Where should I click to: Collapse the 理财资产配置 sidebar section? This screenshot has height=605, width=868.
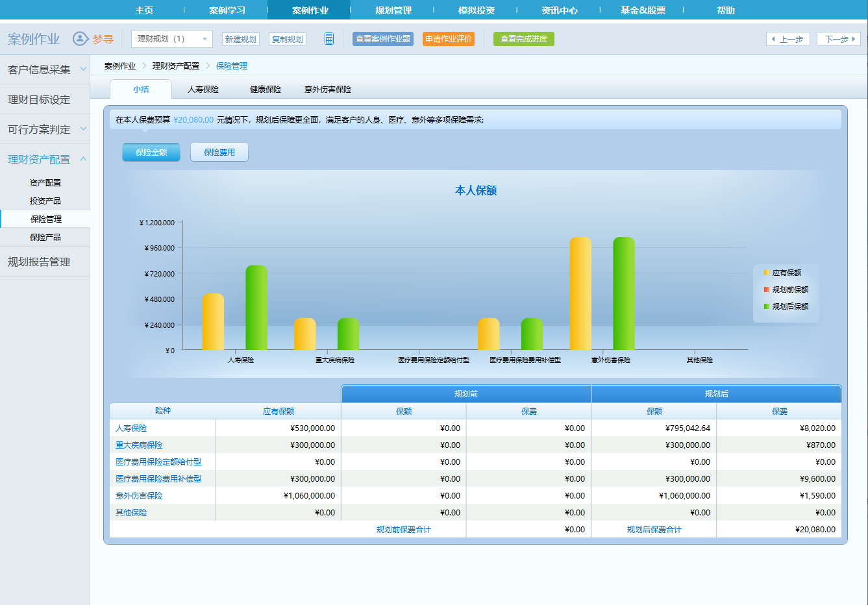coord(45,159)
